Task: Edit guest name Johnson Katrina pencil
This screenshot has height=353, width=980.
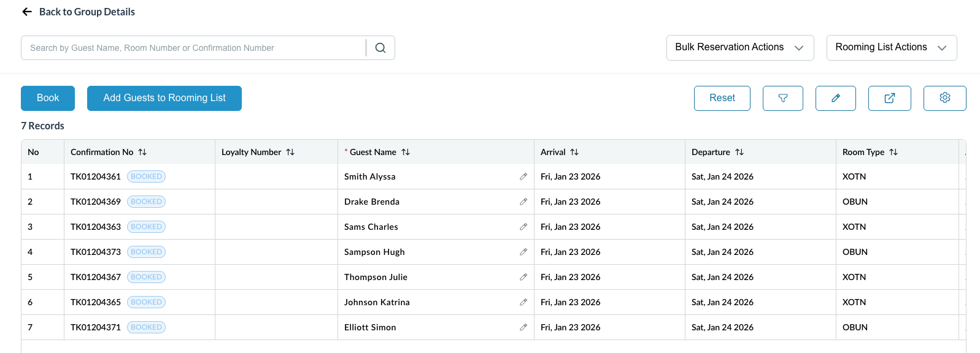Action: [523, 302]
